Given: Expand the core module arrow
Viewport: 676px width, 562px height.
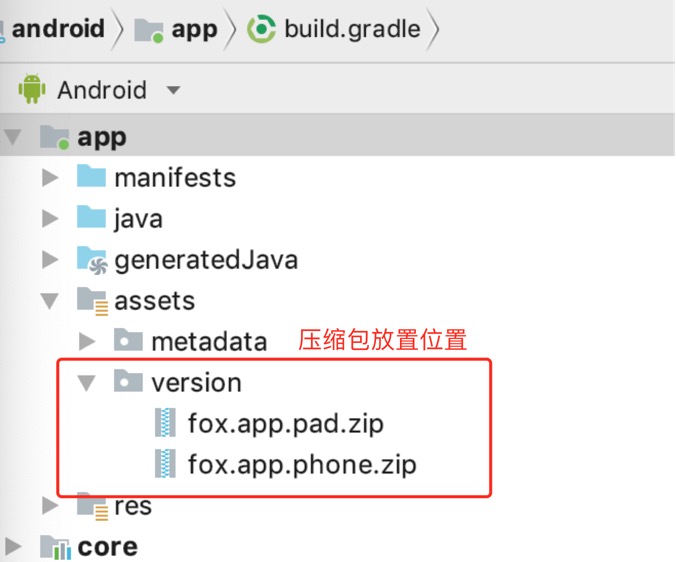Looking at the screenshot, I should pos(14,547).
